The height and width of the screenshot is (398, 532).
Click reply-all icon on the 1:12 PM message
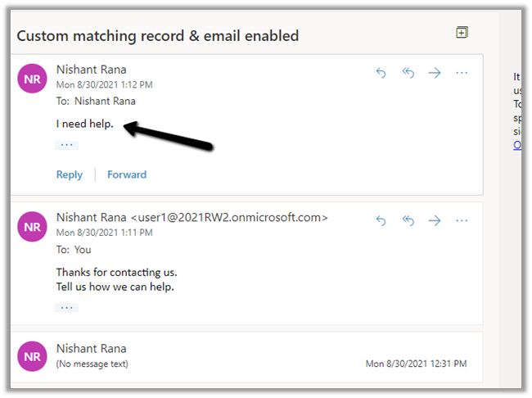408,73
